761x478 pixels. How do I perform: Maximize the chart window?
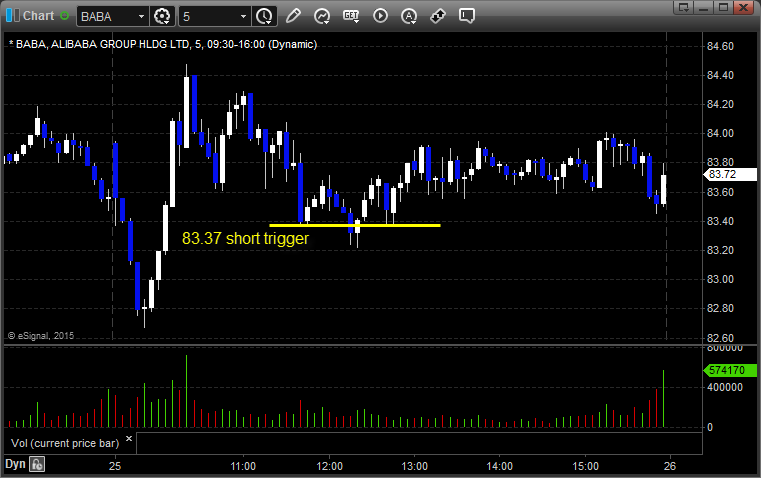pyautogui.click(x=723, y=7)
